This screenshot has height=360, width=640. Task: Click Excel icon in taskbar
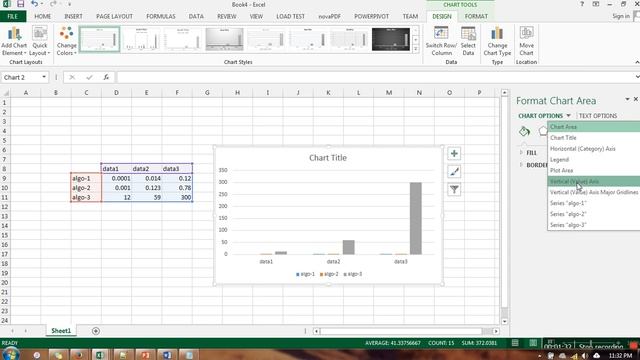(x=100, y=355)
